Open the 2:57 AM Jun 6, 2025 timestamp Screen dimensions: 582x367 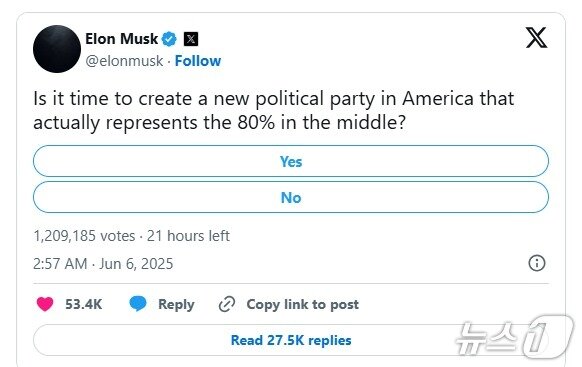(x=103, y=264)
